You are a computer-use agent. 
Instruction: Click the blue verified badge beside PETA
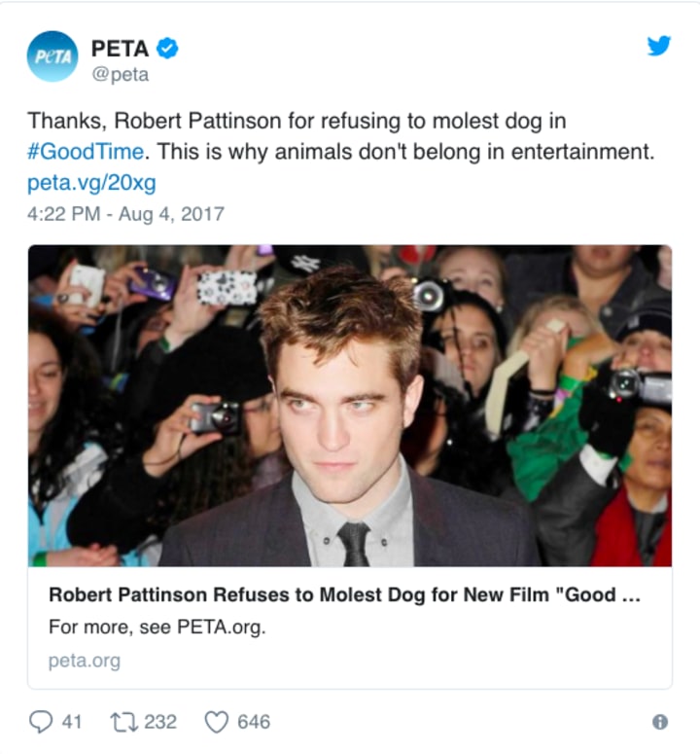pyautogui.click(x=167, y=48)
